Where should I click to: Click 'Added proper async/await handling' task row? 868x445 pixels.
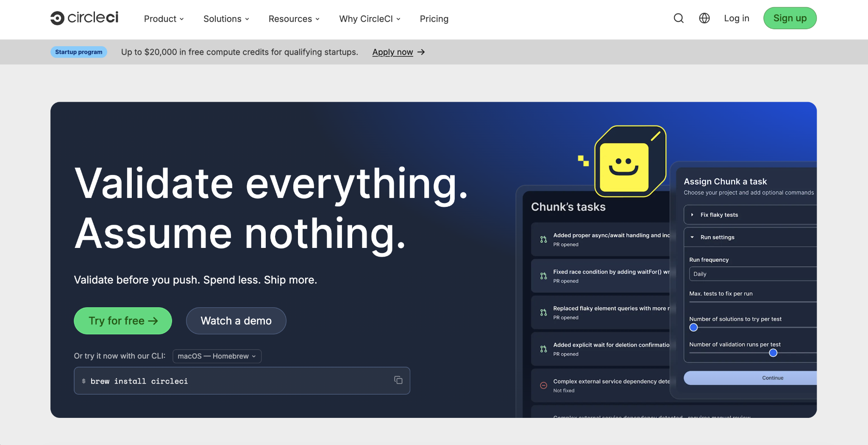pyautogui.click(x=601, y=239)
